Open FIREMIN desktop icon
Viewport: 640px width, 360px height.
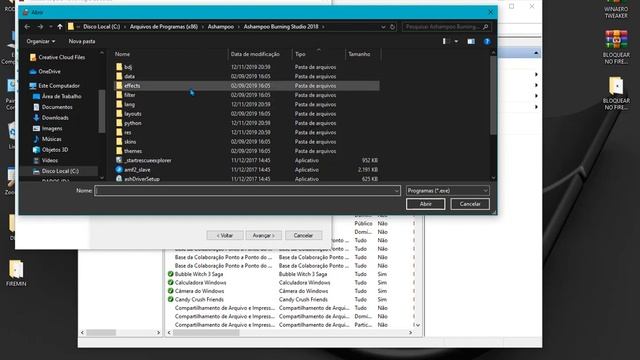pos(16,273)
